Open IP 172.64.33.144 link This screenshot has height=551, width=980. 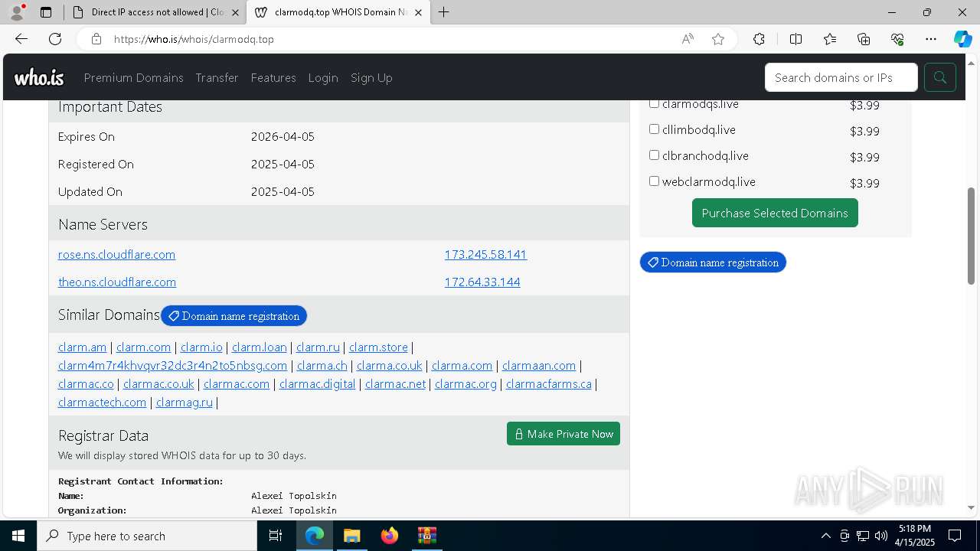(482, 282)
